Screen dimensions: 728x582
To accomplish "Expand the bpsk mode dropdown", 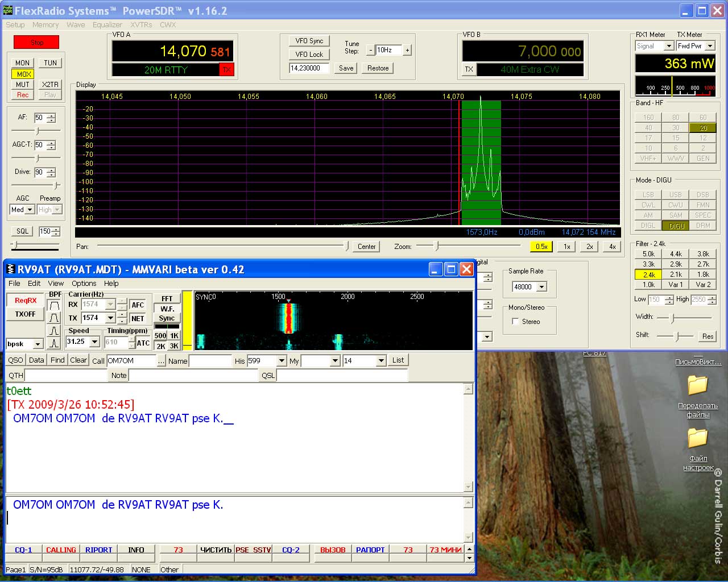I will (x=38, y=344).
